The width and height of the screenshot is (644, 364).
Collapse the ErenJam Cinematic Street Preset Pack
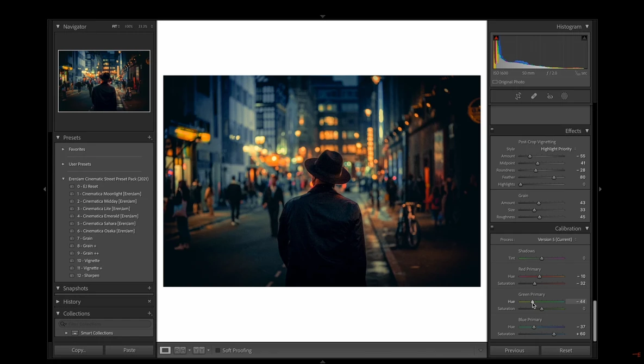(x=63, y=179)
